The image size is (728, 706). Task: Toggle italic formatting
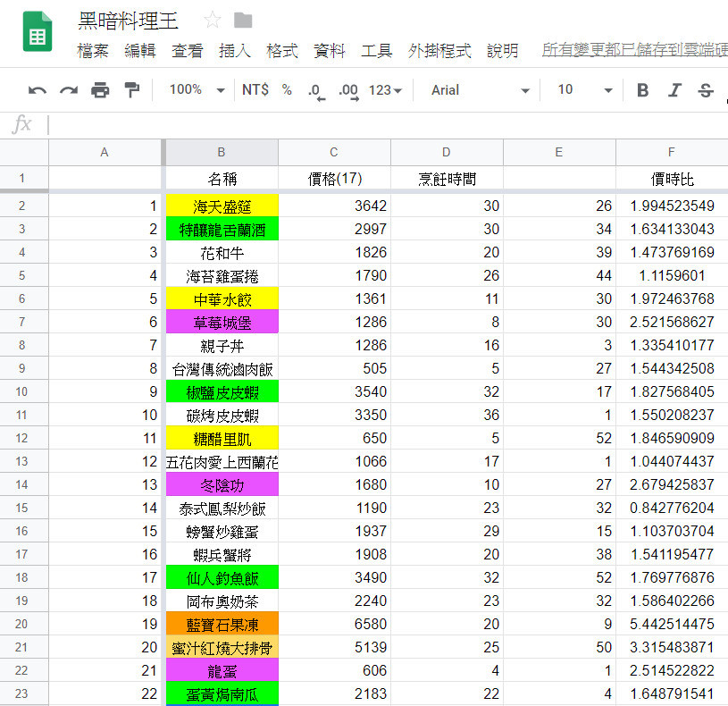coord(674,90)
